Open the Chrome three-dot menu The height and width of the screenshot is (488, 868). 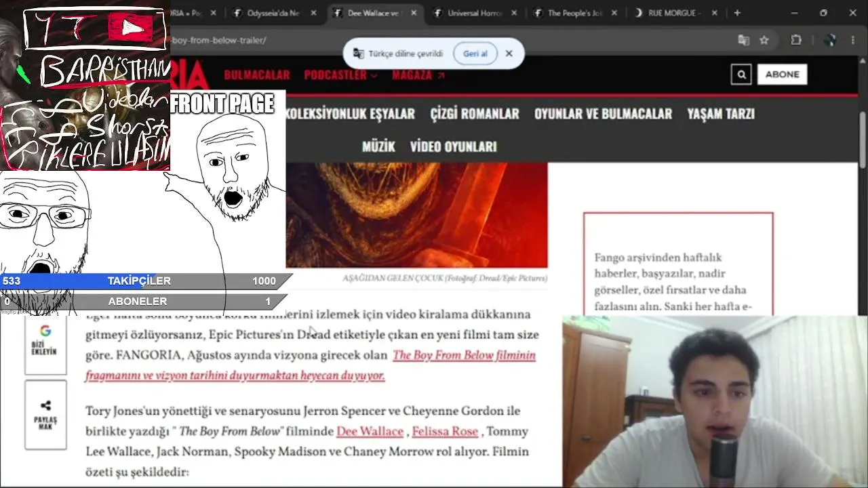(x=852, y=40)
